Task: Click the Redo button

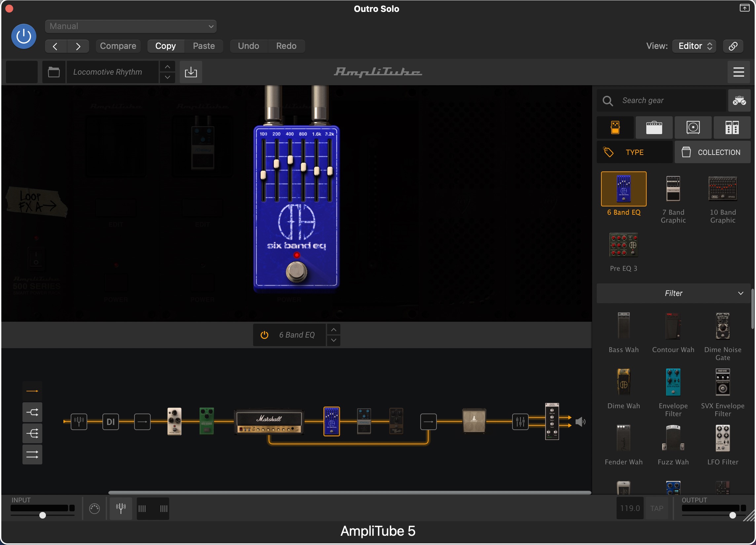Action: pos(286,46)
